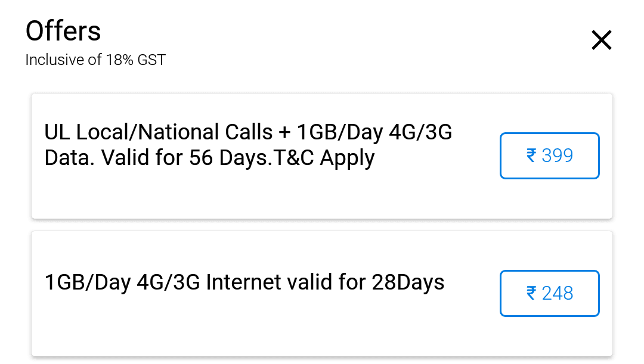Tap the '28Days' validity text

[408, 282]
